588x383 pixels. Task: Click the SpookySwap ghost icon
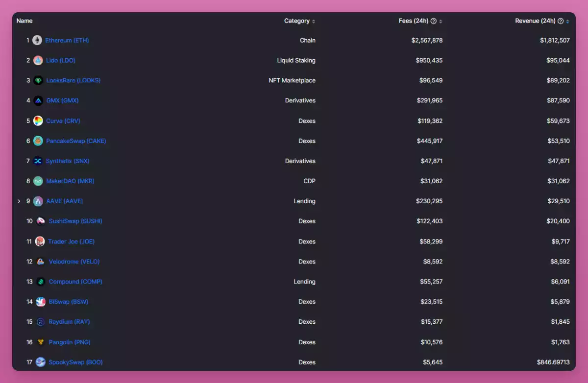(41, 362)
